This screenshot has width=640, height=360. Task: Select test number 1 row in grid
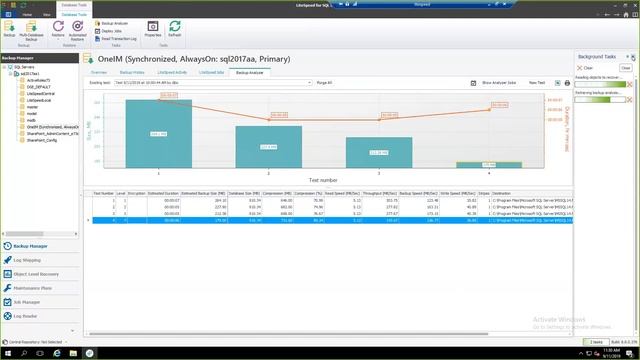[332, 200]
